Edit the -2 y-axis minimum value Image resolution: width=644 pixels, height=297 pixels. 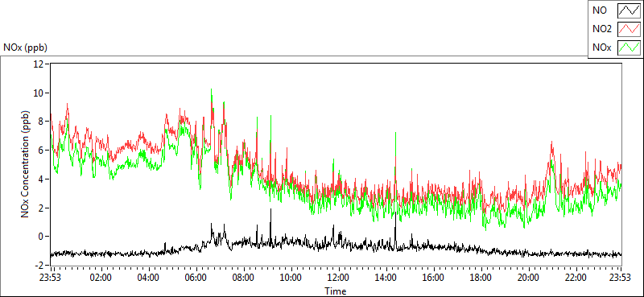coord(39,265)
